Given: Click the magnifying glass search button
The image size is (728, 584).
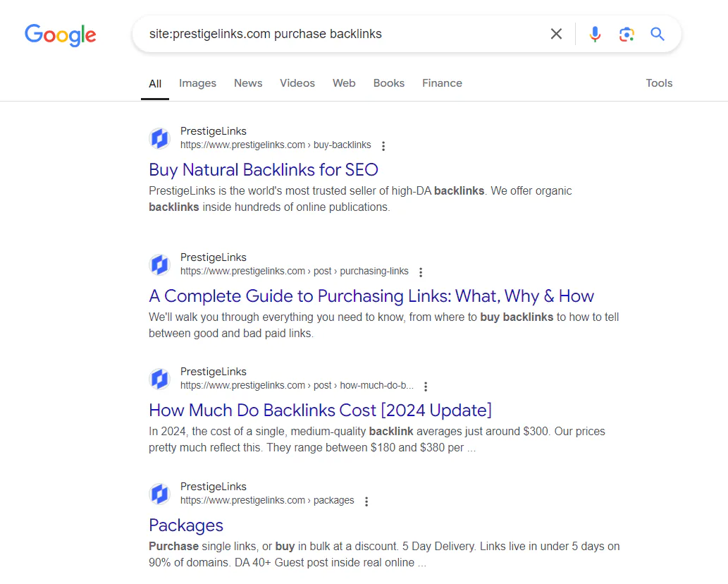Looking at the screenshot, I should coord(657,34).
